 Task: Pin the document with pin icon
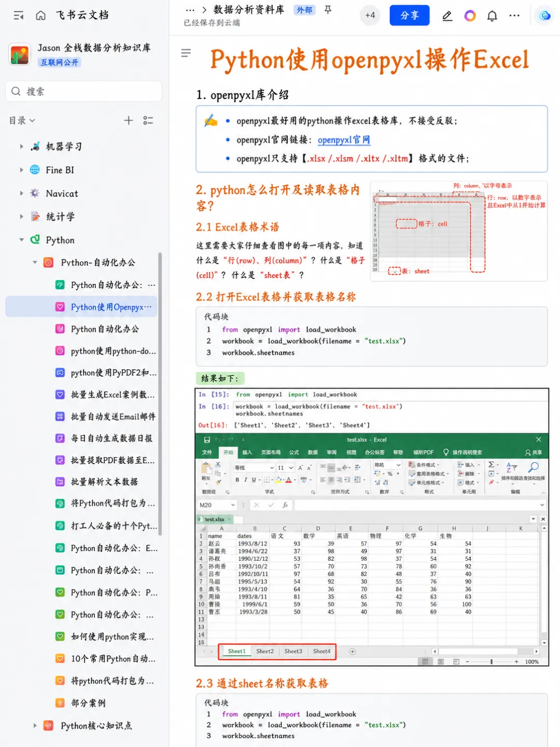click(328, 10)
